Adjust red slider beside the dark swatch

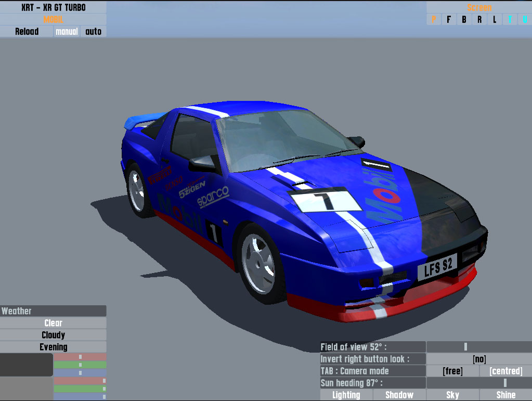(x=80, y=357)
